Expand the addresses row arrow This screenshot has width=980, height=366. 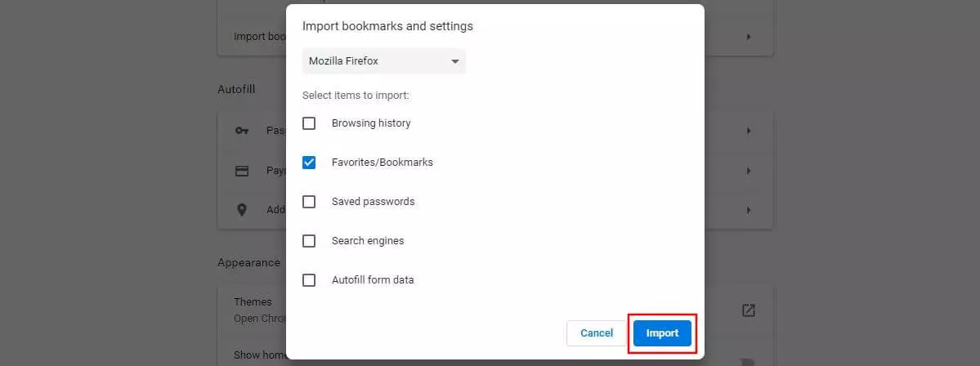[x=748, y=210]
